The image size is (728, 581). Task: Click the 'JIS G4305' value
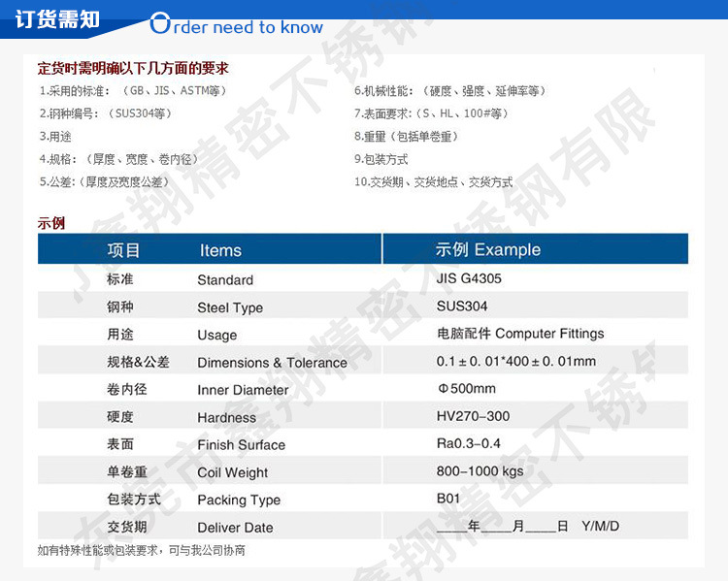pyautogui.click(x=469, y=278)
